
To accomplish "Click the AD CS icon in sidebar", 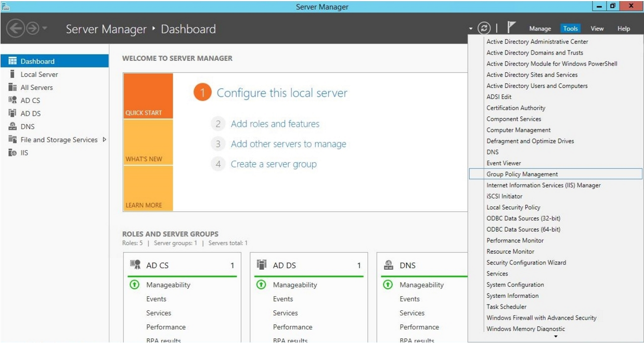I will pyautogui.click(x=14, y=100).
